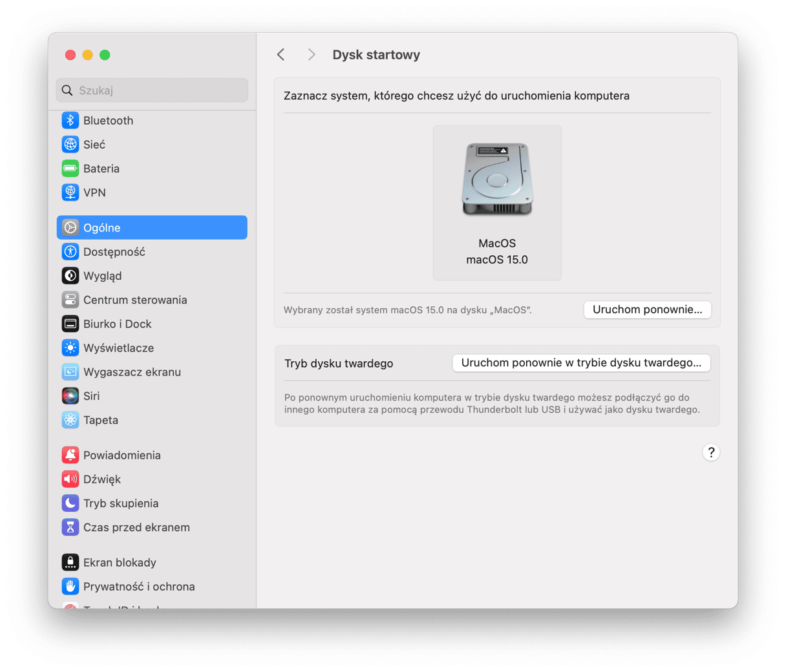The image size is (786, 672).
Task: Select the green Bateria icon
Action: 70,169
